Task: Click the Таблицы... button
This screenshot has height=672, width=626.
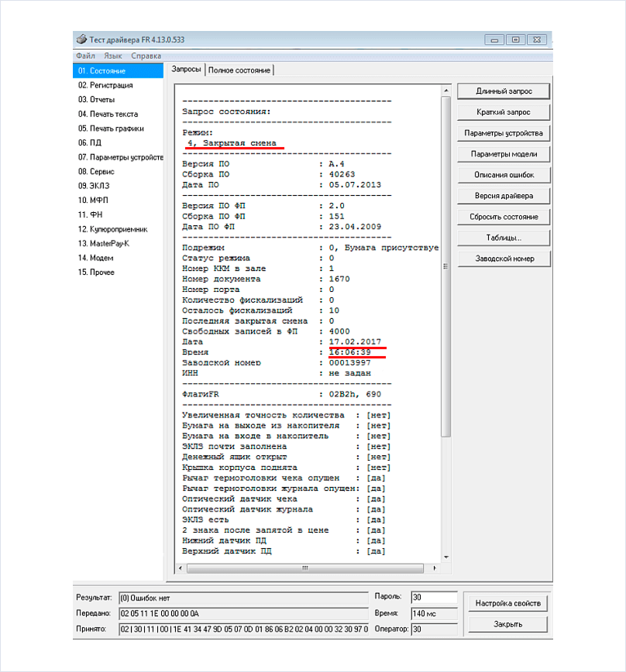Action: click(x=504, y=238)
